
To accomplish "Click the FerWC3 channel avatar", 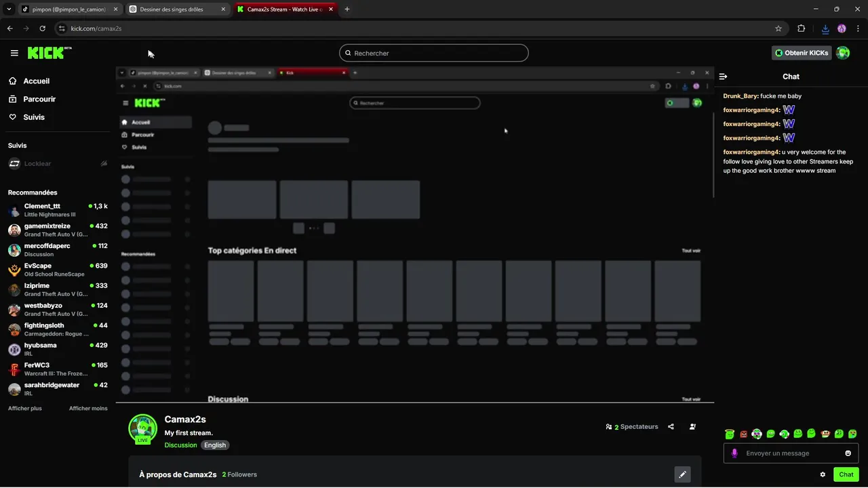I will [x=14, y=369].
